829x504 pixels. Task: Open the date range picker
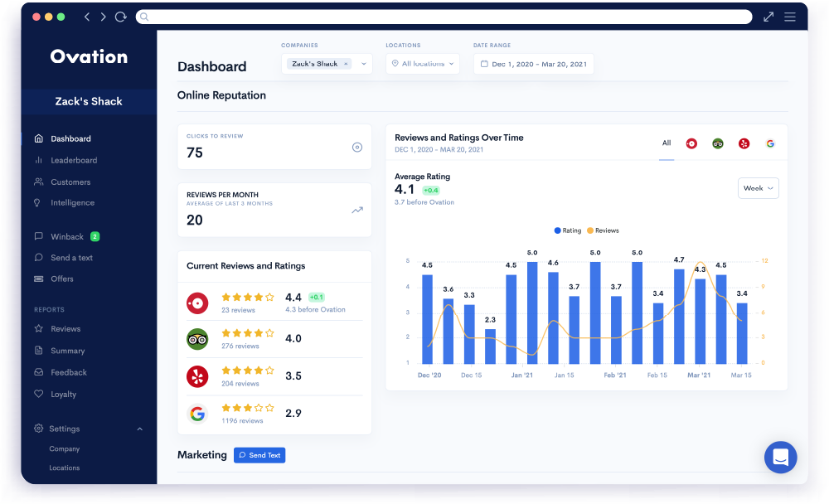coord(533,64)
